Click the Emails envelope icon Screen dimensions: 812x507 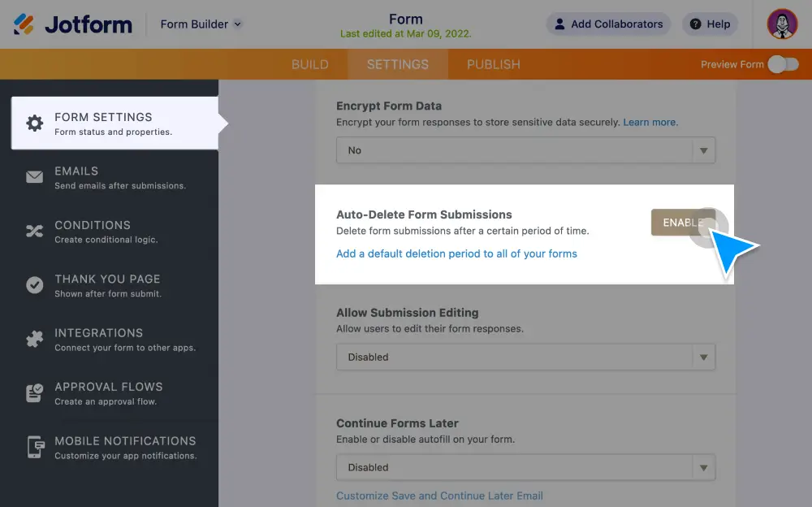[34, 177]
